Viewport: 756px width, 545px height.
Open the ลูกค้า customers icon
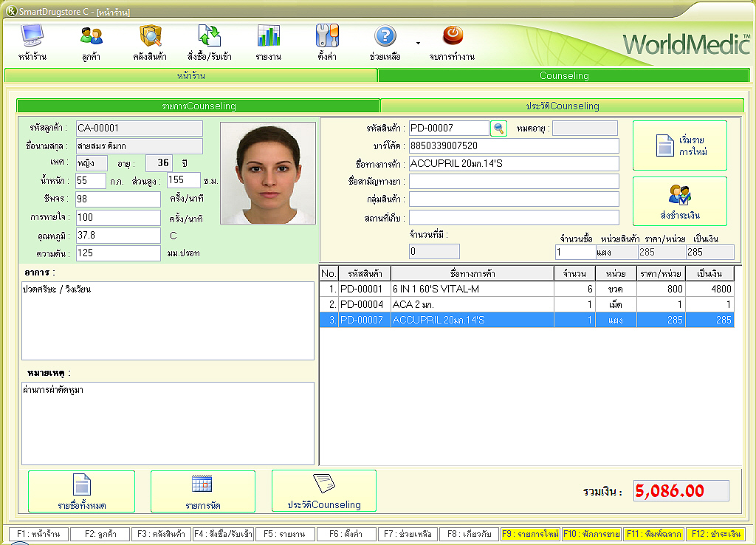pos(92,36)
